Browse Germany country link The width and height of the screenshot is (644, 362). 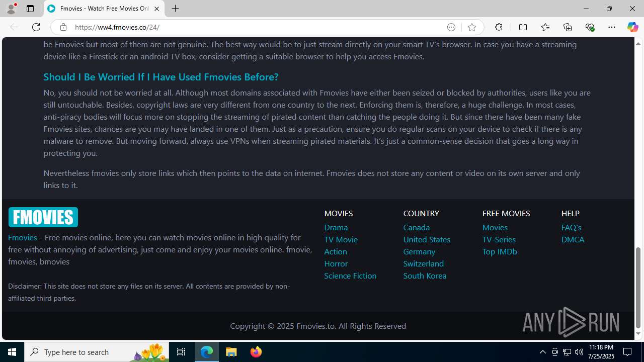pos(419,251)
